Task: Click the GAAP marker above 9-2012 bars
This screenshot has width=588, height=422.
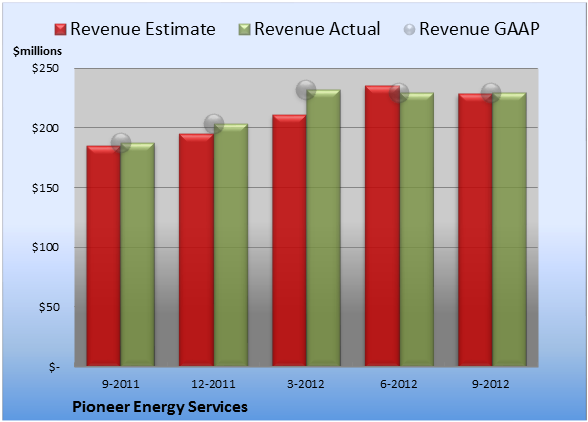Action: (x=491, y=92)
